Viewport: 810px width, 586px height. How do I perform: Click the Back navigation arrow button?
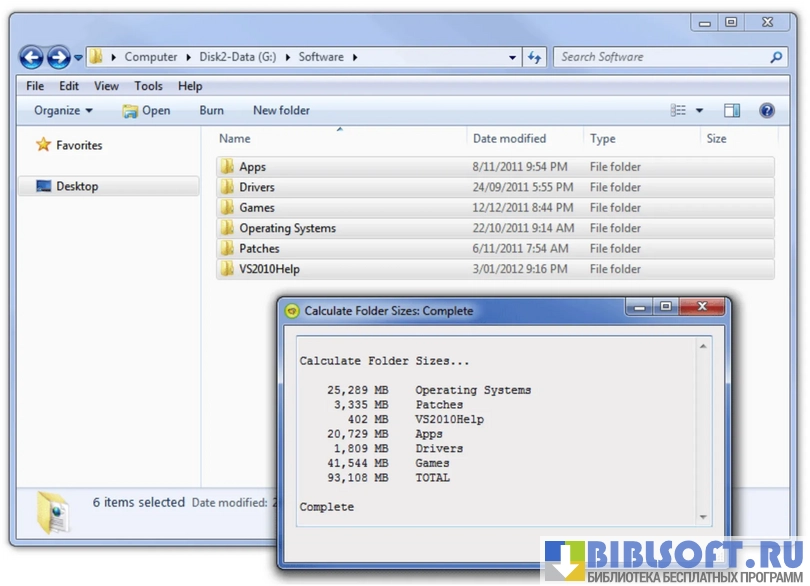coord(32,58)
